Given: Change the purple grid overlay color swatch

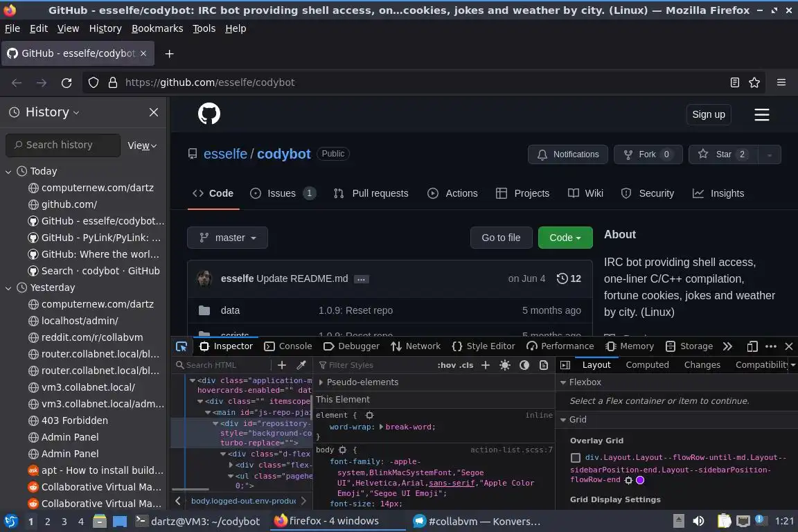Looking at the screenshot, I should pos(640,480).
